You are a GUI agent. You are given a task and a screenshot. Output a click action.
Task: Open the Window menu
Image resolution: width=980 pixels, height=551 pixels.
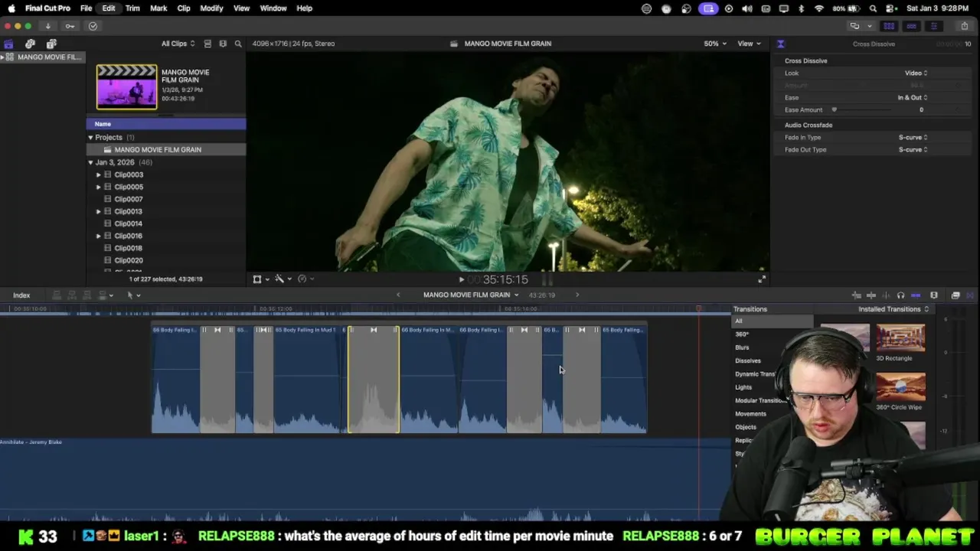[x=273, y=8]
